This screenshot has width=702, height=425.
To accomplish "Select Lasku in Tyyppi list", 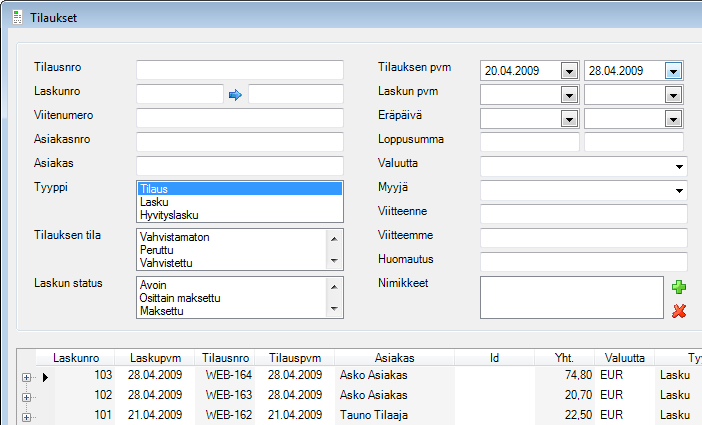I will [x=240, y=202].
